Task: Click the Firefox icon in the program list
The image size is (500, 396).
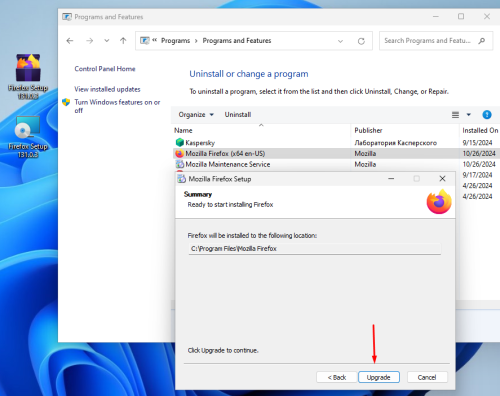Action: click(180, 153)
